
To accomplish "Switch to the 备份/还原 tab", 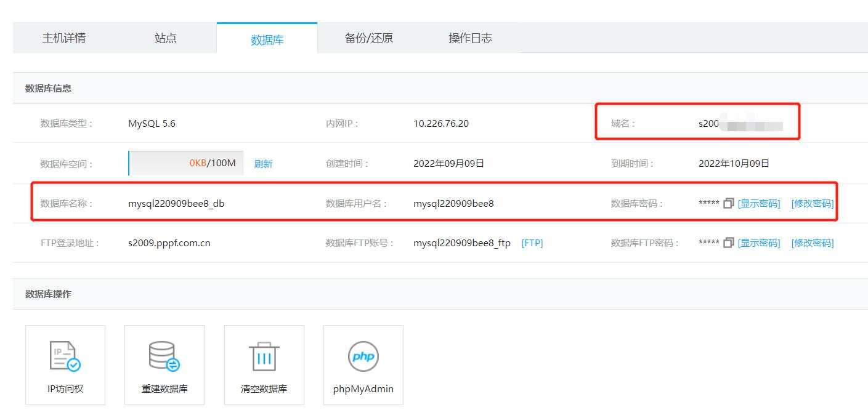I will click(369, 38).
